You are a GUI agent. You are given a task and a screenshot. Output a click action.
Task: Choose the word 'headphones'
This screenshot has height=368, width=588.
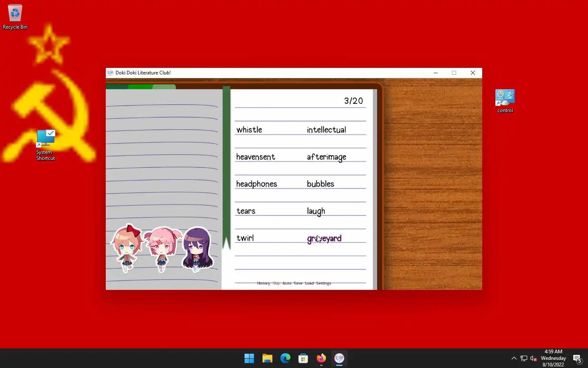coord(256,184)
